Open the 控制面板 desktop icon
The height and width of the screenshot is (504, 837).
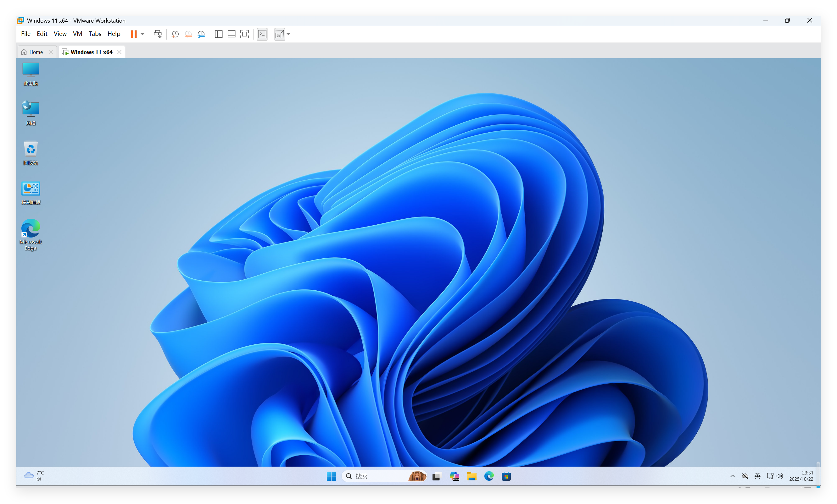tap(31, 193)
